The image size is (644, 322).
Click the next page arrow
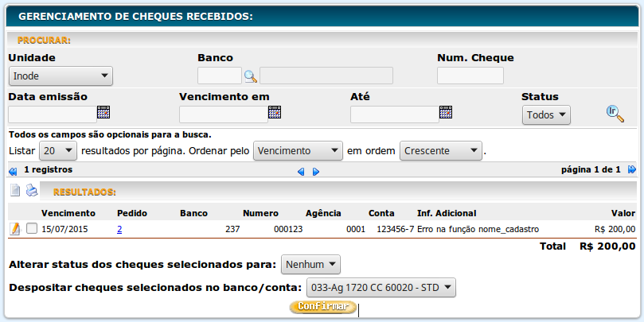(x=316, y=171)
